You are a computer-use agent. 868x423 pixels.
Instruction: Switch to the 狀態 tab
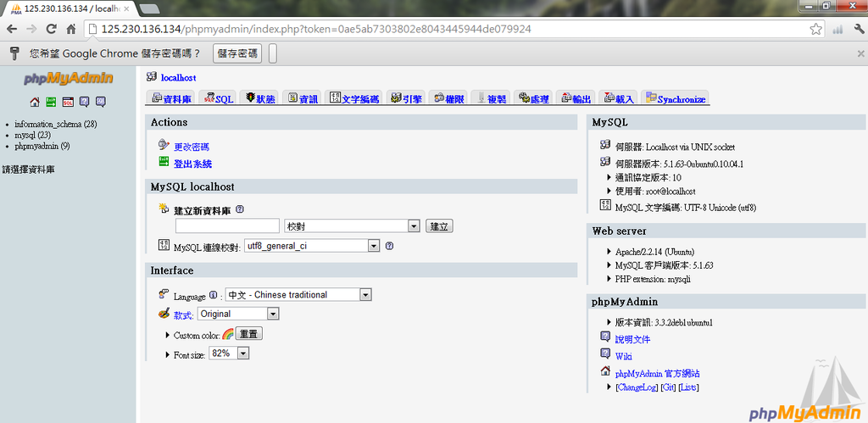(260, 98)
